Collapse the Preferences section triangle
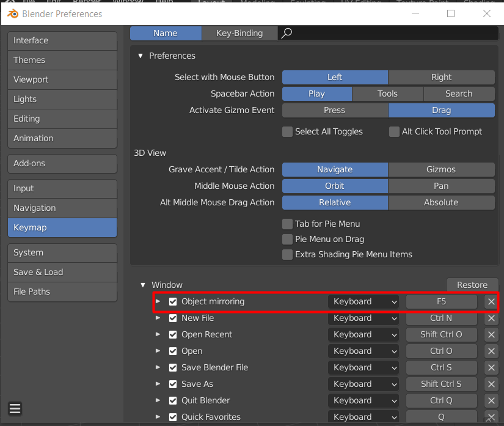The image size is (504, 426). pos(141,56)
